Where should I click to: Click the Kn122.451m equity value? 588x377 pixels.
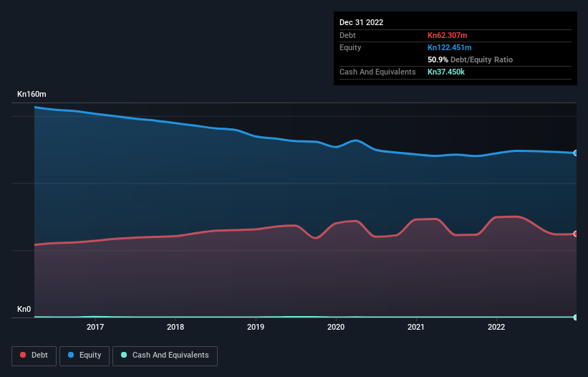click(450, 47)
